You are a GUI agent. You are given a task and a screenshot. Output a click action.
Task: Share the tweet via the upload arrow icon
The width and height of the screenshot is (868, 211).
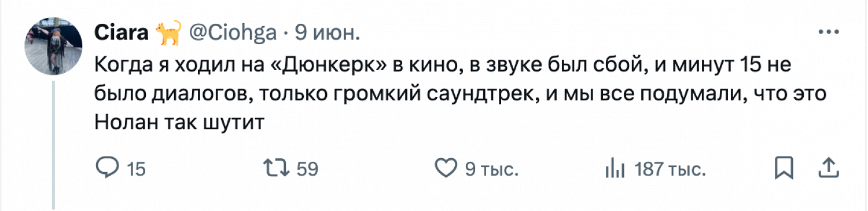829,169
